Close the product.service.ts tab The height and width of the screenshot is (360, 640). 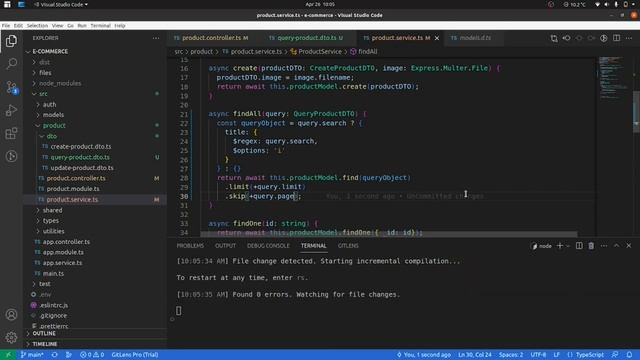(x=437, y=38)
